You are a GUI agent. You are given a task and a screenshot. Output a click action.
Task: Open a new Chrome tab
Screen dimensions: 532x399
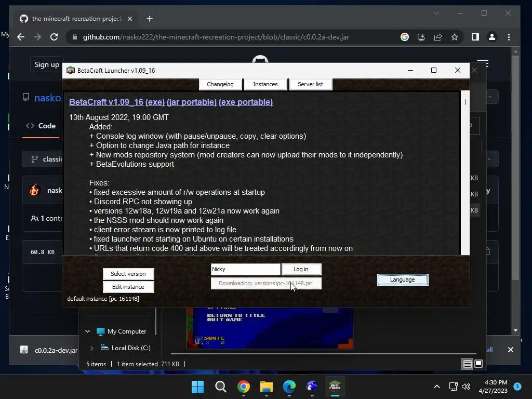click(150, 19)
